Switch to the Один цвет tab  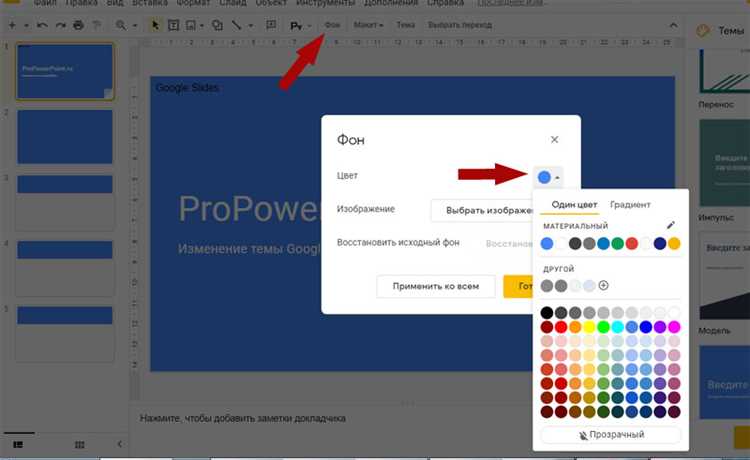tap(574, 205)
